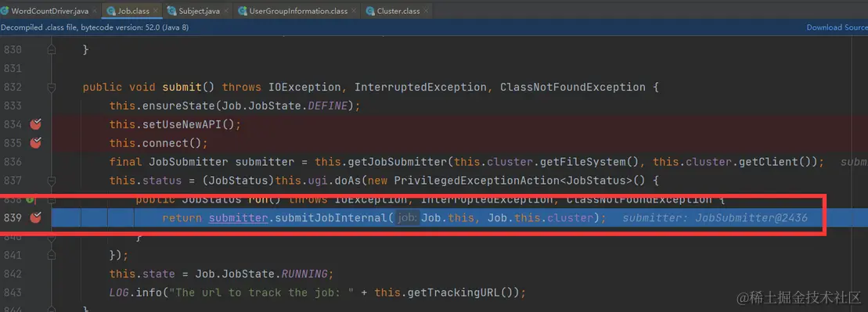Screen dimensions: 868x312
Task: Open the Cluster.class tab
Action: coord(398,10)
